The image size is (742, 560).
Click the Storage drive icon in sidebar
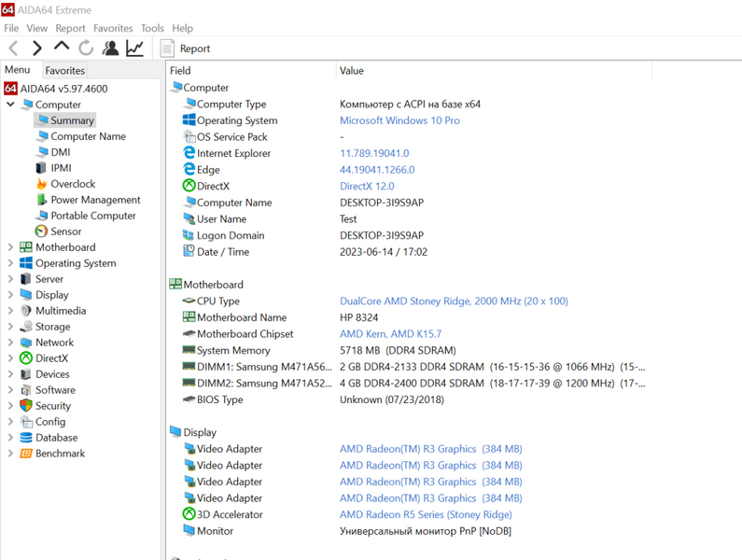pyautogui.click(x=26, y=327)
